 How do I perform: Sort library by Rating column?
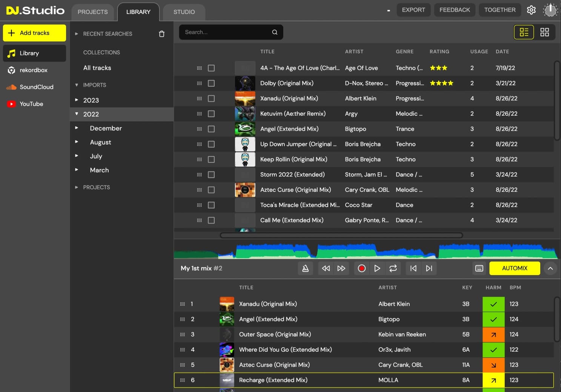click(x=439, y=52)
